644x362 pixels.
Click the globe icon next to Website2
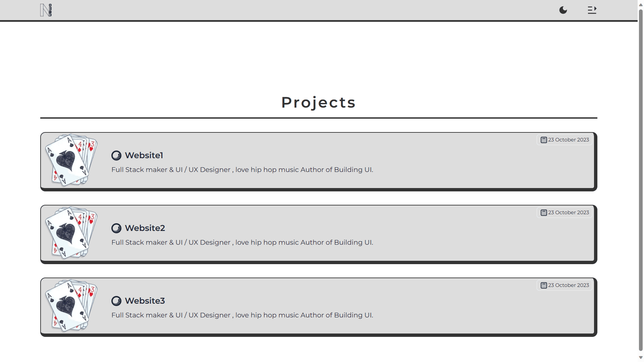coord(116,228)
